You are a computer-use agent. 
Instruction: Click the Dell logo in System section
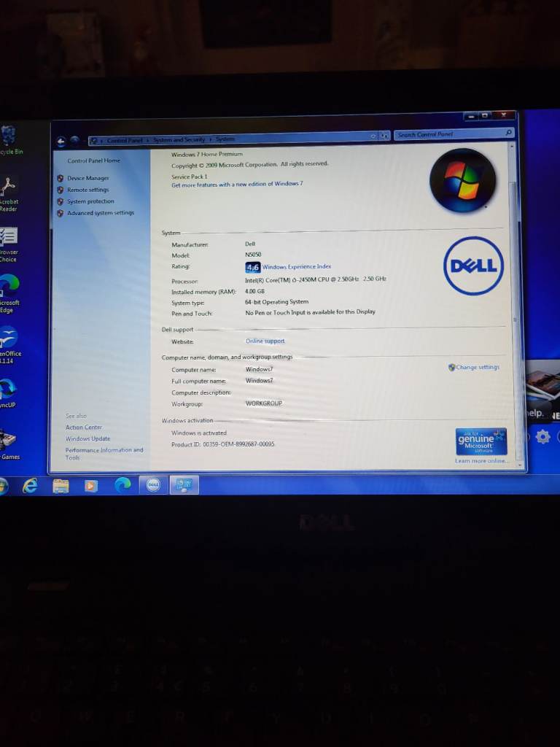pyautogui.click(x=473, y=266)
